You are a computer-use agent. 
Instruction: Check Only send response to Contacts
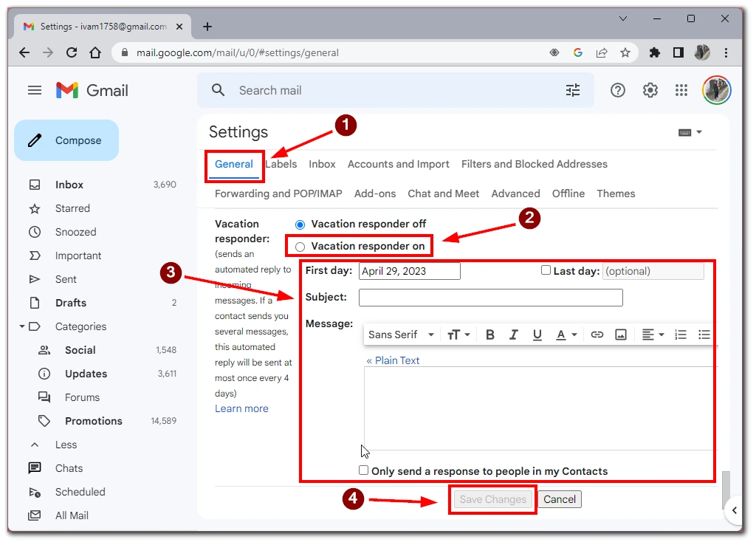[x=363, y=470]
